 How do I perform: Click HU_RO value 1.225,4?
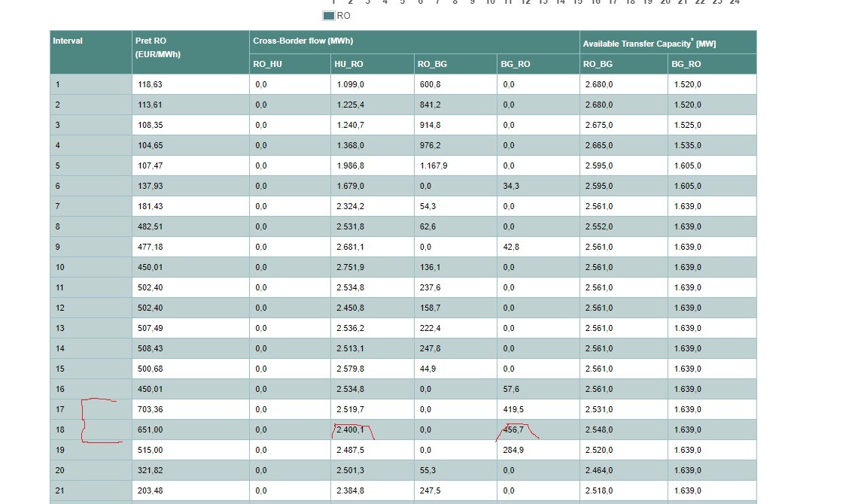(351, 105)
